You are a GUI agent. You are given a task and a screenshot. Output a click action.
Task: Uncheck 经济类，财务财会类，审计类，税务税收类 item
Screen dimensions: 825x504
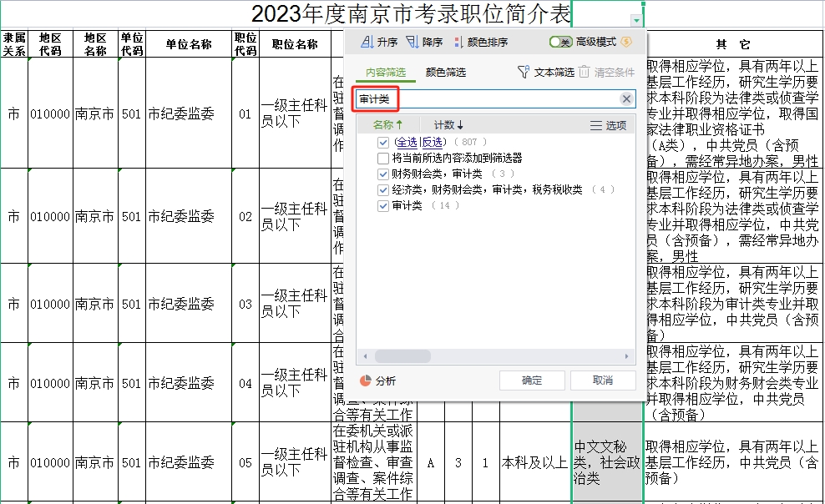click(383, 189)
